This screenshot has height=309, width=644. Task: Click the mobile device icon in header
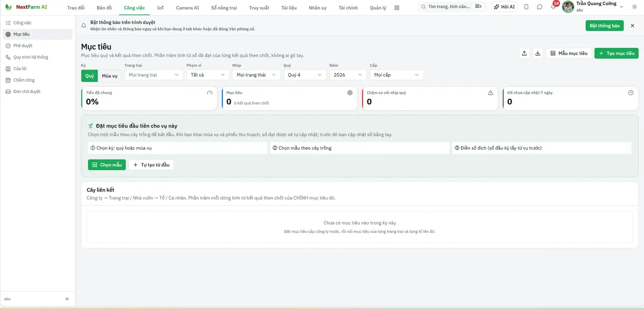click(526, 7)
